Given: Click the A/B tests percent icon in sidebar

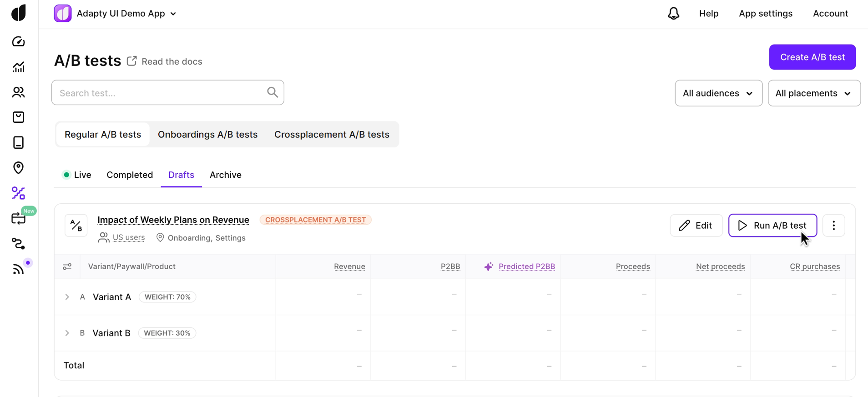Looking at the screenshot, I should (x=19, y=193).
